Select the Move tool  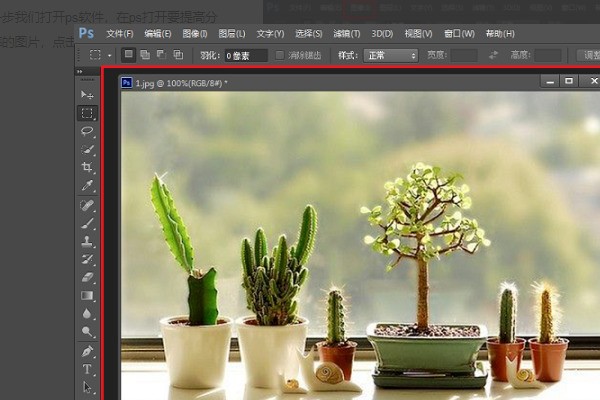click(88, 95)
